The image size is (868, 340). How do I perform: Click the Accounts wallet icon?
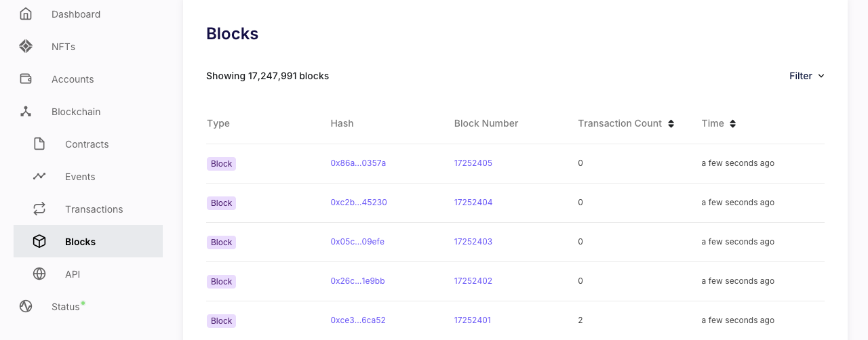click(26, 79)
